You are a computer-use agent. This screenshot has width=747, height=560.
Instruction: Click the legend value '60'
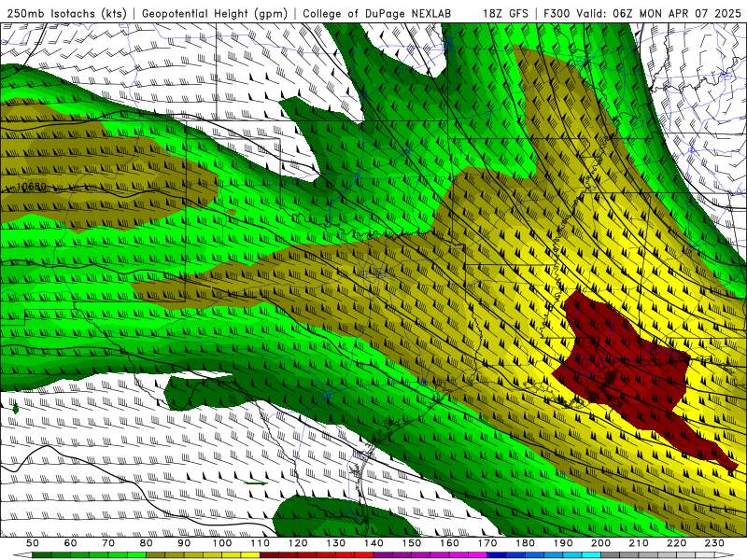pyautogui.click(x=70, y=543)
